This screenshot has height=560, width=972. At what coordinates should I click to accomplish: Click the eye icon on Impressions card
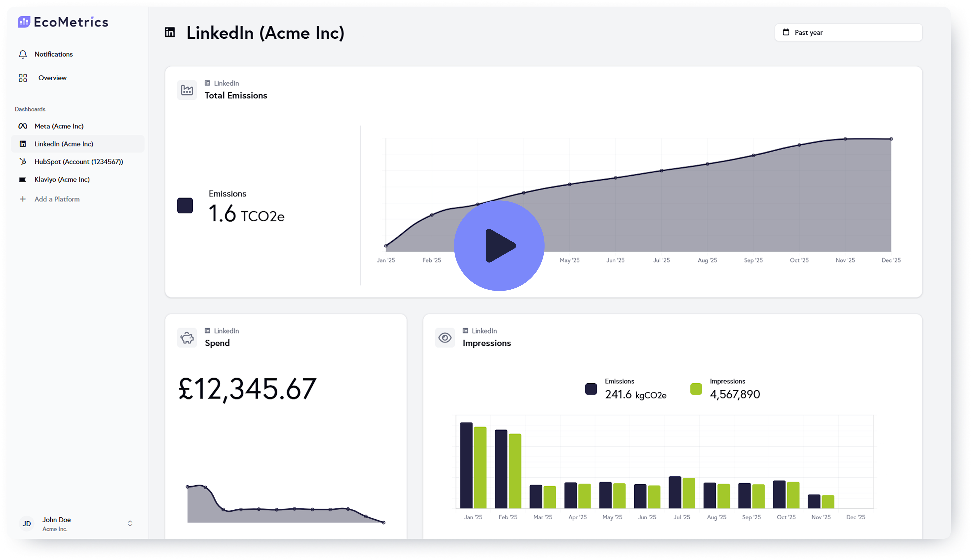(x=445, y=338)
